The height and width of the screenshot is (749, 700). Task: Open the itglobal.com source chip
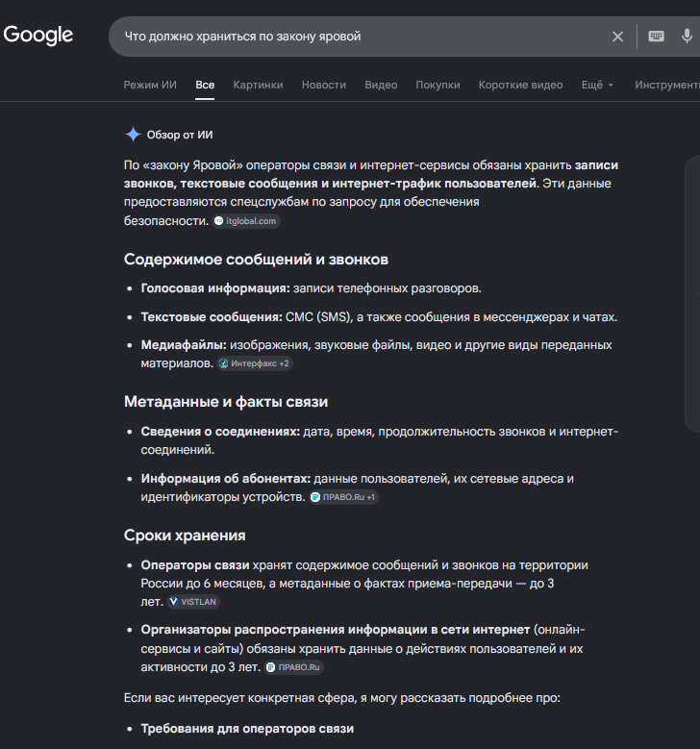pos(246,221)
